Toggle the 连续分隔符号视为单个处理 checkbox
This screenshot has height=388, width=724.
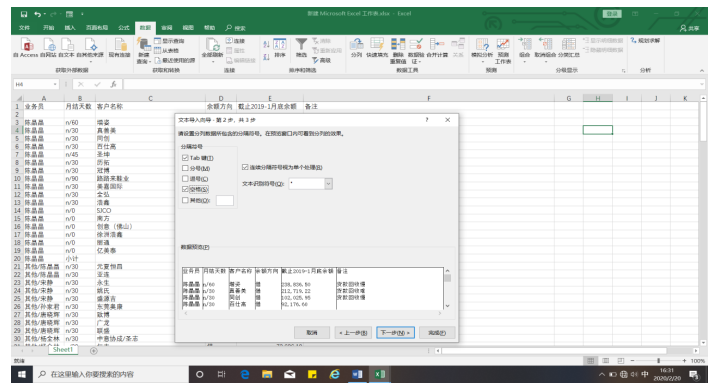245,167
